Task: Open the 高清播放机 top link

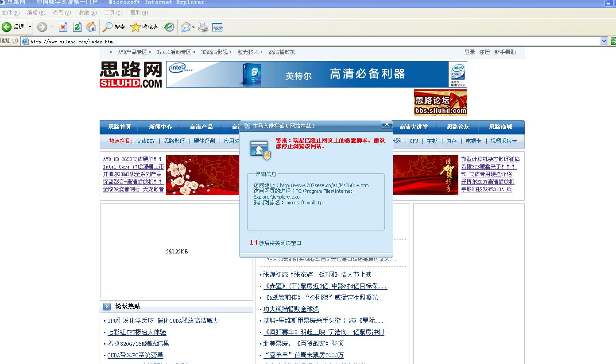Action: (282, 52)
